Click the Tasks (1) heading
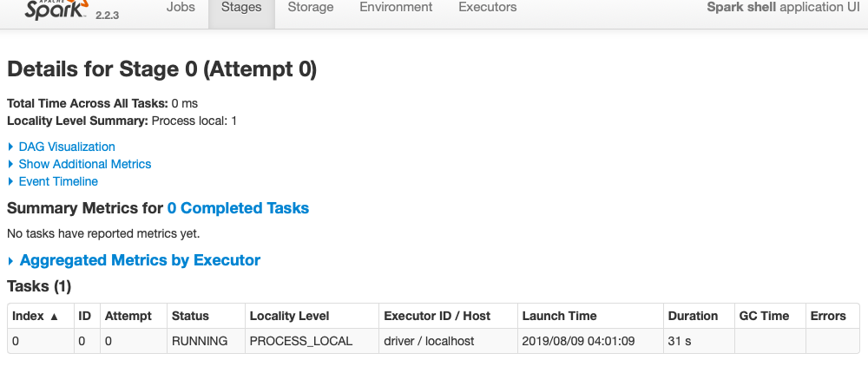The width and height of the screenshot is (868, 373). click(39, 286)
